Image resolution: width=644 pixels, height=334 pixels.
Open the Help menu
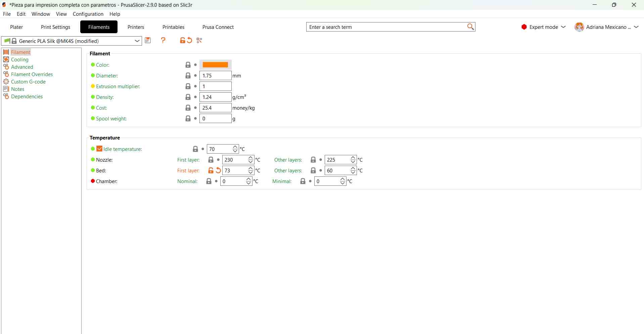click(x=115, y=14)
